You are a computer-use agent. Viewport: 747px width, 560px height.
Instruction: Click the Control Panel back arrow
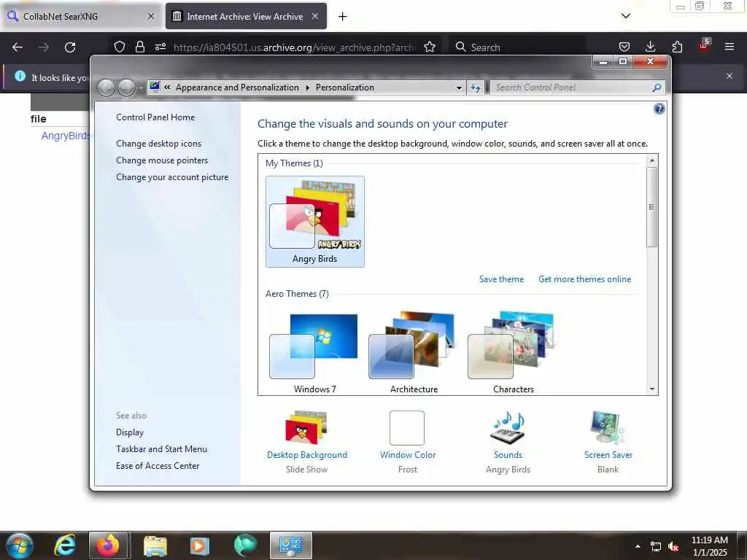(107, 87)
